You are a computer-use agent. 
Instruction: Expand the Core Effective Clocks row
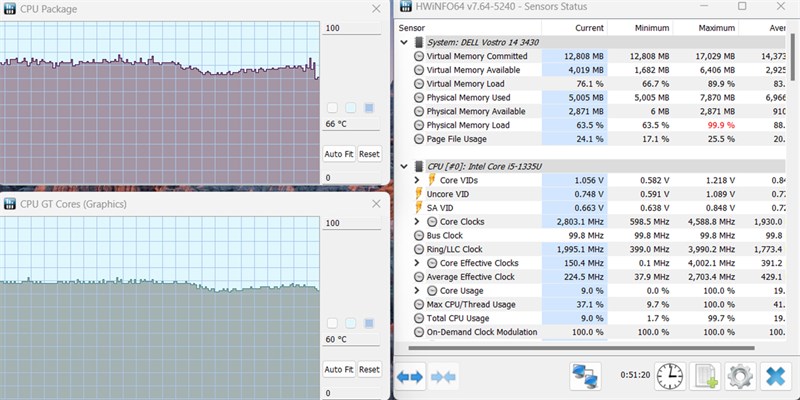click(417, 263)
